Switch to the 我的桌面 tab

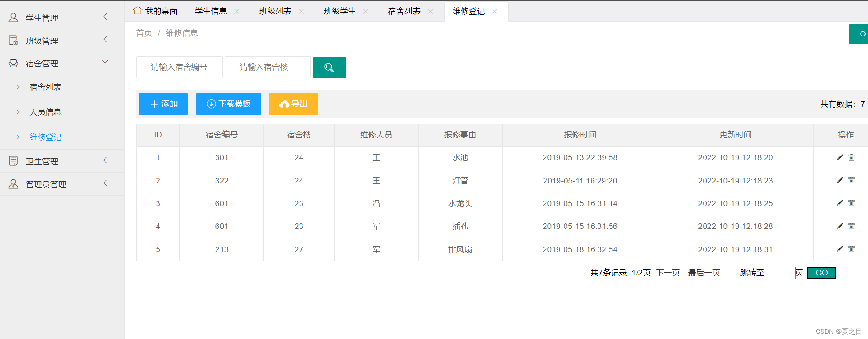[161, 11]
